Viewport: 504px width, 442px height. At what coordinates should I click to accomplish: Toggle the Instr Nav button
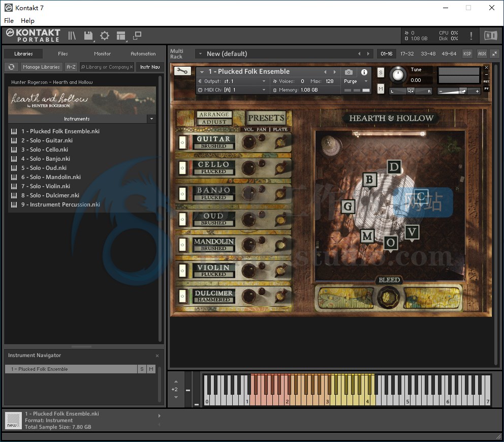pos(150,67)
